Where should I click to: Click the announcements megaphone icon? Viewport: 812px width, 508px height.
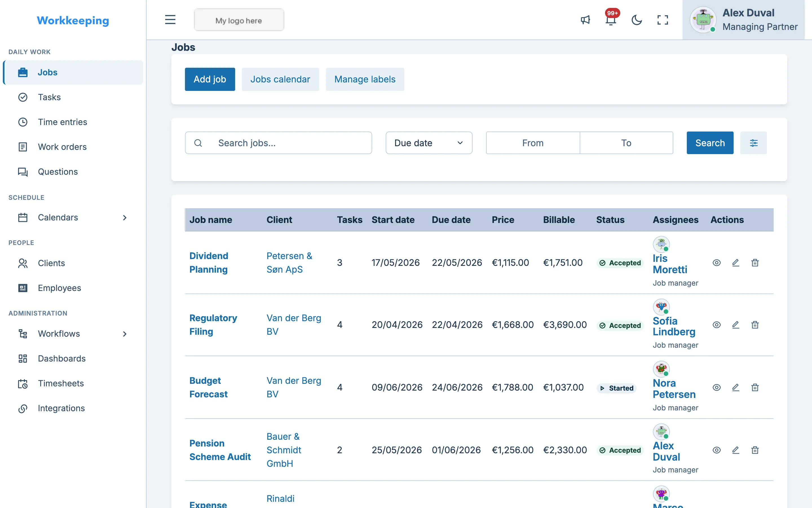coord(585,20)
